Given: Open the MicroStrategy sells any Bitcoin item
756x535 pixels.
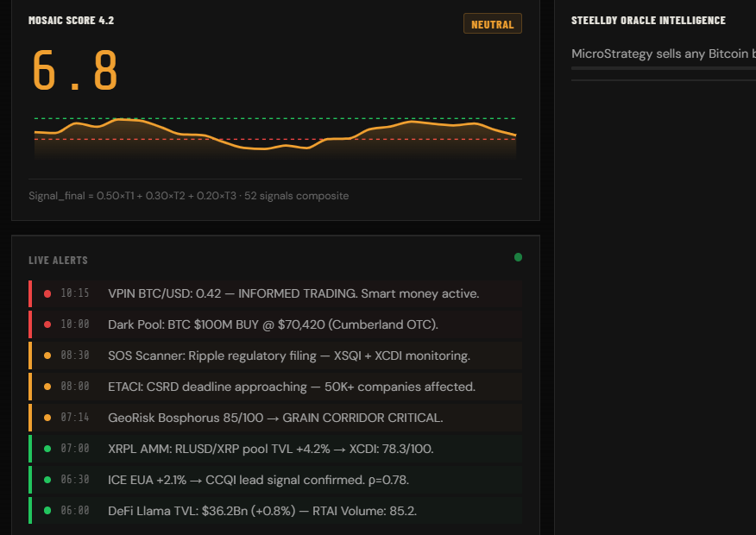Looking at the screenshot, I should 664,53.
